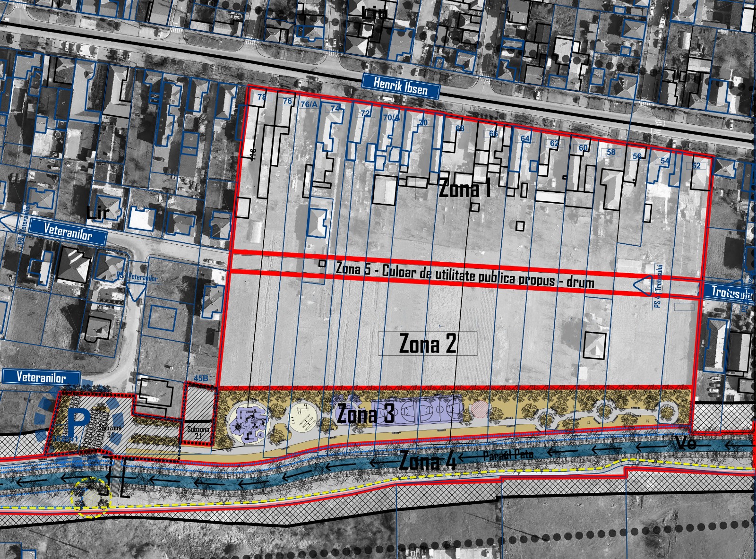
Task: Click the outdoor fitness circle in Zona 3
Action: (304, 415)
